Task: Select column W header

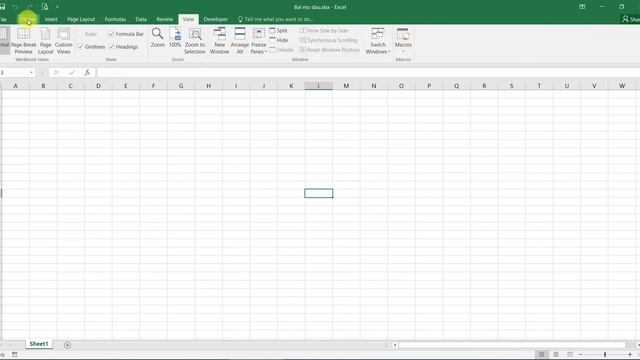Action: click(622, 86)
